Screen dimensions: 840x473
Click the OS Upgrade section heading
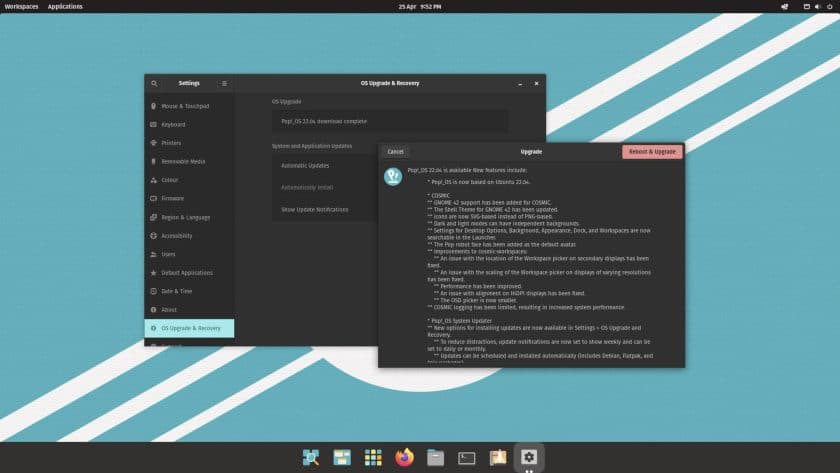[x=287, y=101]
